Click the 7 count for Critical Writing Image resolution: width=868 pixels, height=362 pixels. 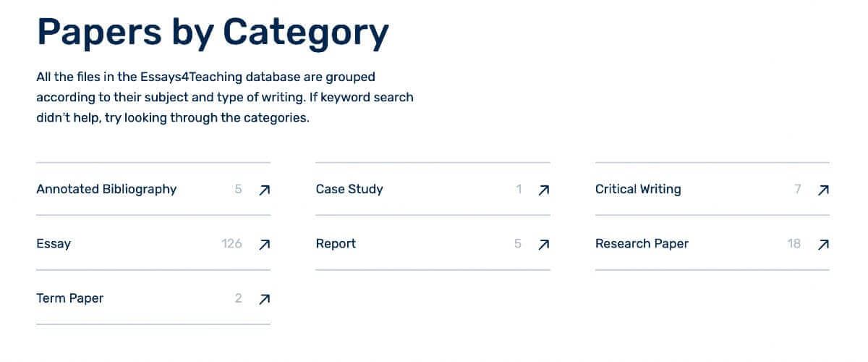[x=797, y=189]
